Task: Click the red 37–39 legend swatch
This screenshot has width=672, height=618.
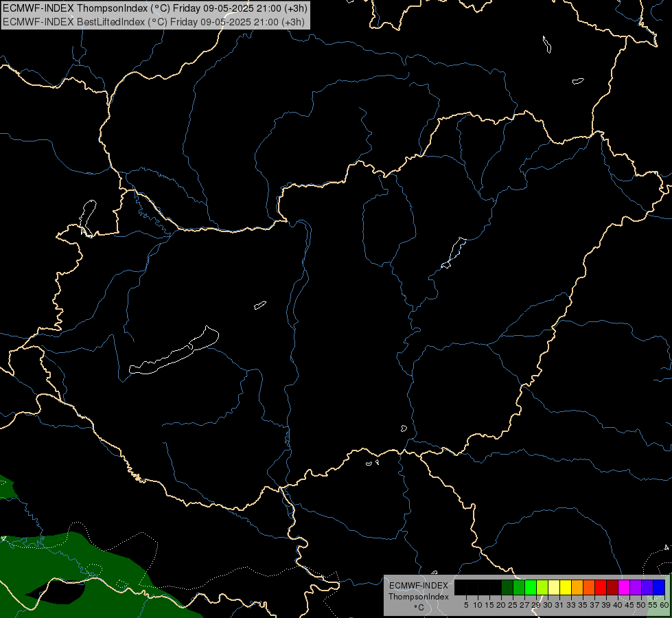Action: click(601, 587)
